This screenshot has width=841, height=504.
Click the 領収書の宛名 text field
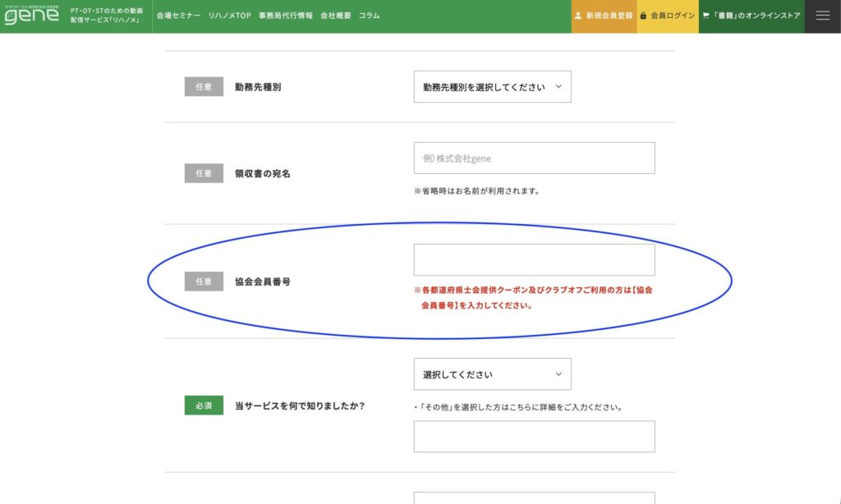click(x=534, y=158)
